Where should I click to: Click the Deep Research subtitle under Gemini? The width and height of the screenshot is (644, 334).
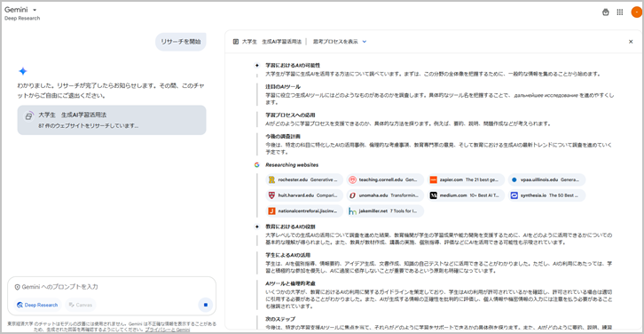click(22, 19)
